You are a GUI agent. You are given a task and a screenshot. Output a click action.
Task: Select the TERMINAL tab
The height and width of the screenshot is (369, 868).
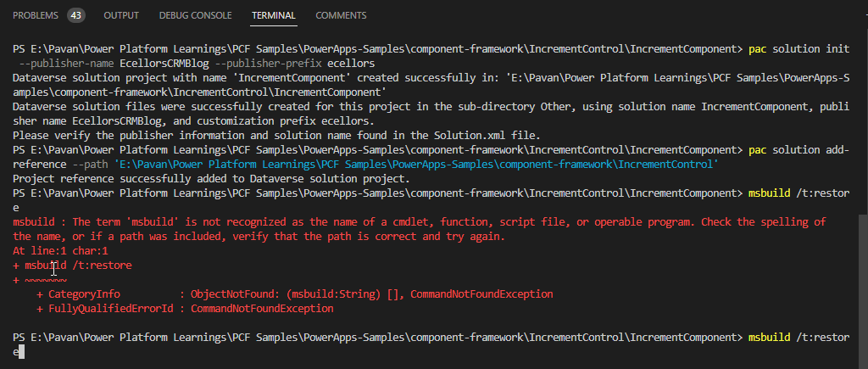tap(274, 16)
